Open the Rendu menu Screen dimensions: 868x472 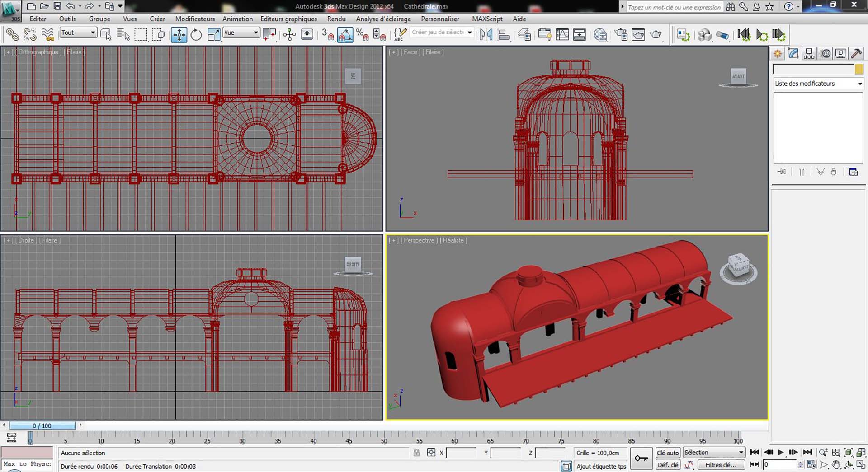[336, 19]
